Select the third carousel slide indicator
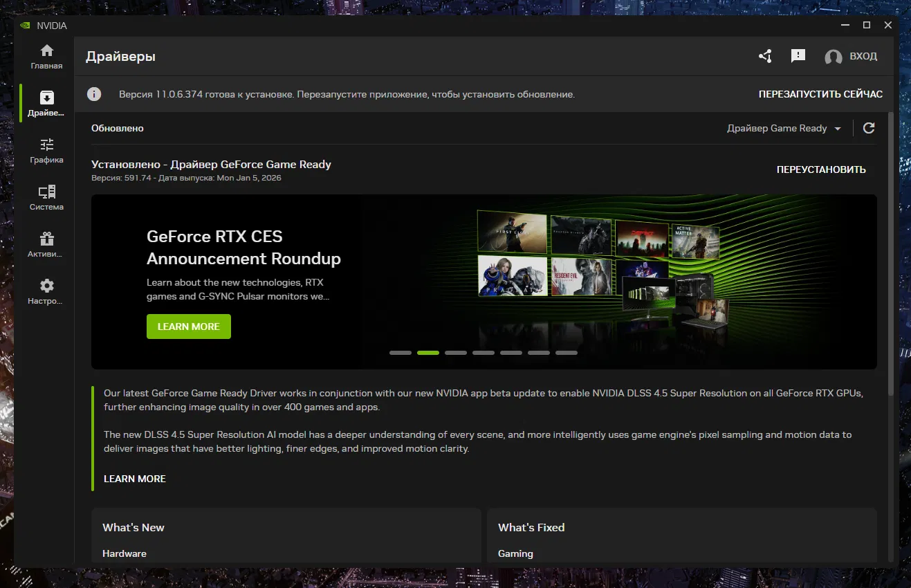This screenshot has width=911, height=588. (x=456, y=353)
